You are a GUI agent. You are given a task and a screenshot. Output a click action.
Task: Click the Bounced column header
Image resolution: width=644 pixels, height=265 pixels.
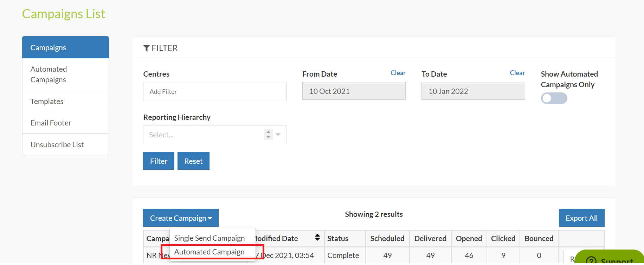pyautogui.click(x=539, y=238)
